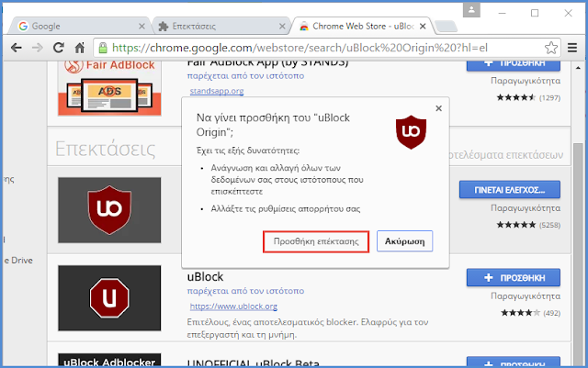This screenshot has width=588, height=368.
Task: Switch to the Επεκτάσεις tab
Action: tap(221, 27)
